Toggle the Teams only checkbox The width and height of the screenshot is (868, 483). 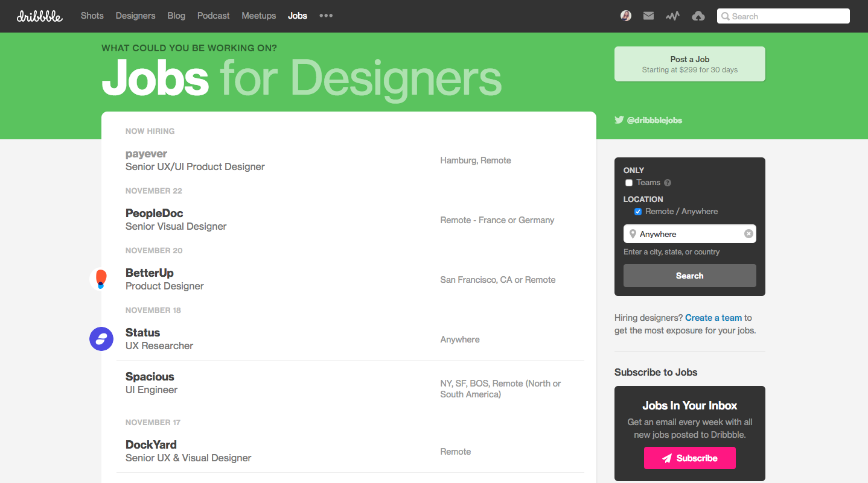point(629,183)
